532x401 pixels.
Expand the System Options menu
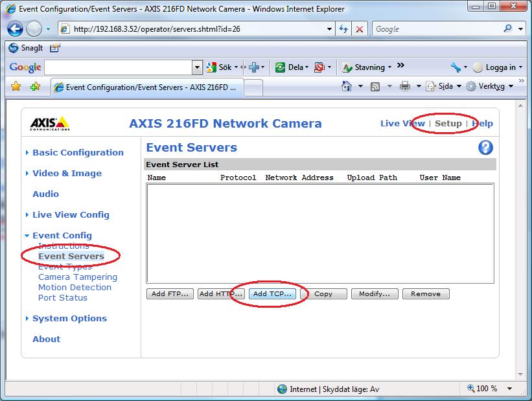[x=69, y=319]
